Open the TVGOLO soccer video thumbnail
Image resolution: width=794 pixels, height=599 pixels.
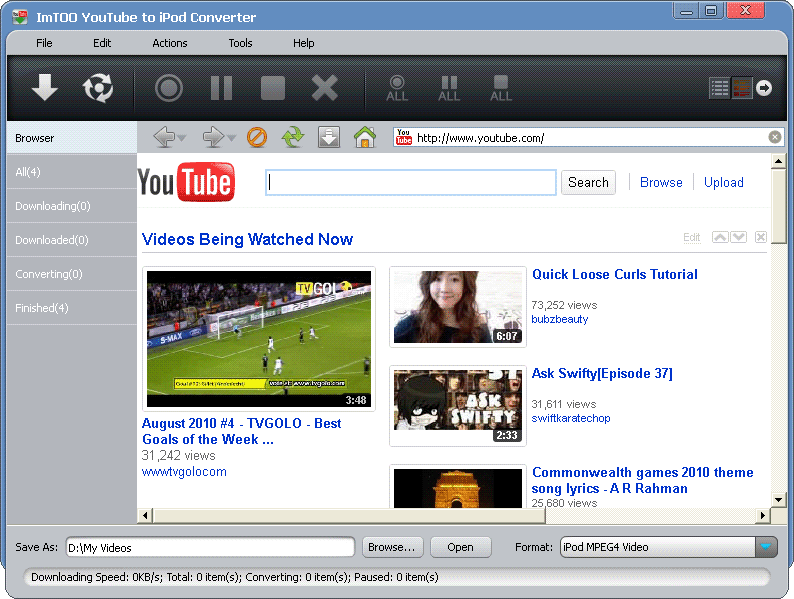point(259,339)
